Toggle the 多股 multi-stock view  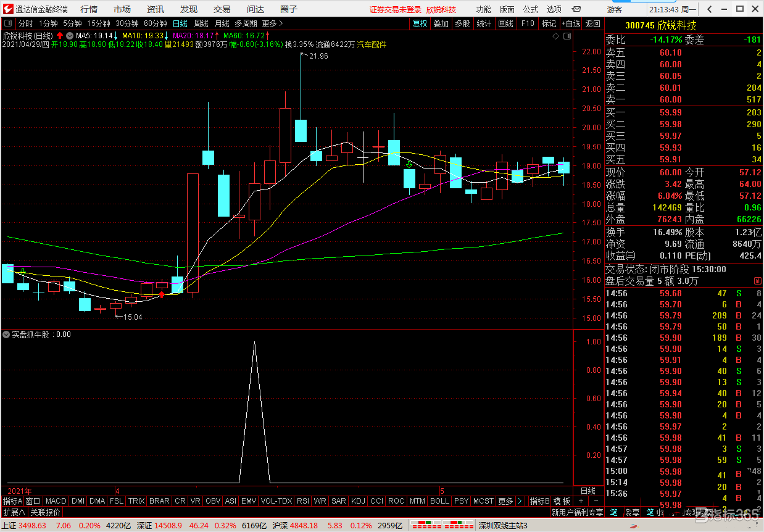tap(462, 23)
